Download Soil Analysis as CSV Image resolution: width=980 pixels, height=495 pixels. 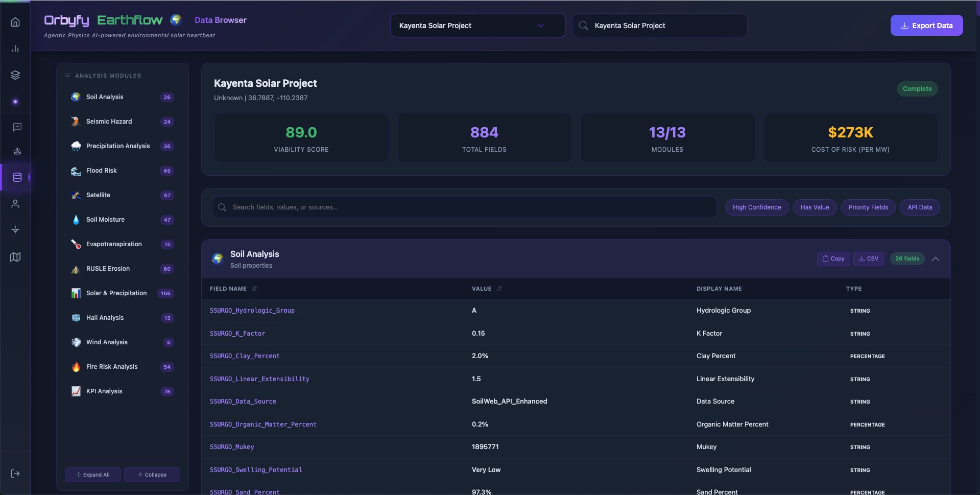(868, 259)
